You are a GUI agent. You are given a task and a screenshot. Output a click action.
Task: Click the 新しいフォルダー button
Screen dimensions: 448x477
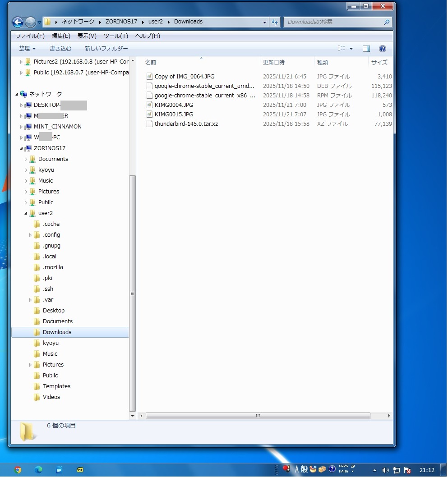[x=106, y=49]
